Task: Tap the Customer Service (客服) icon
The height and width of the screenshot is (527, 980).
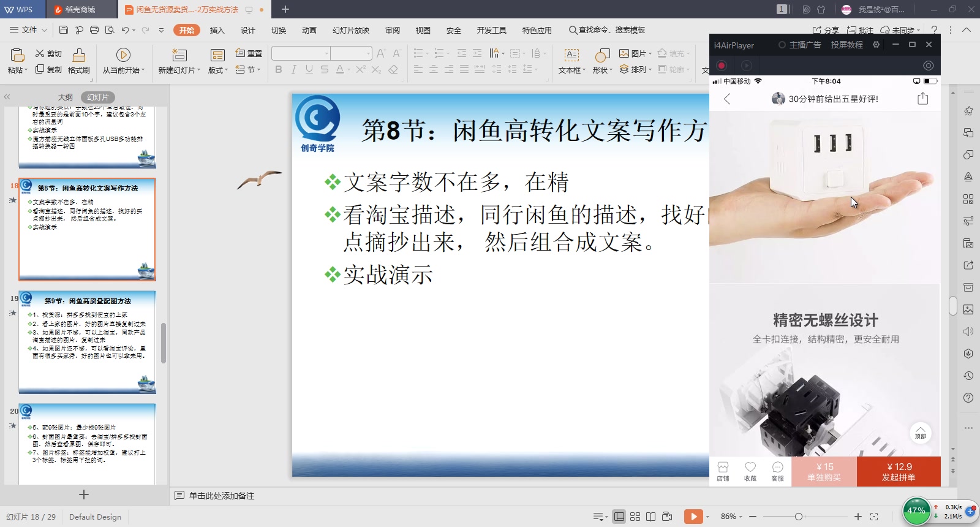Action: coord(778,471)
